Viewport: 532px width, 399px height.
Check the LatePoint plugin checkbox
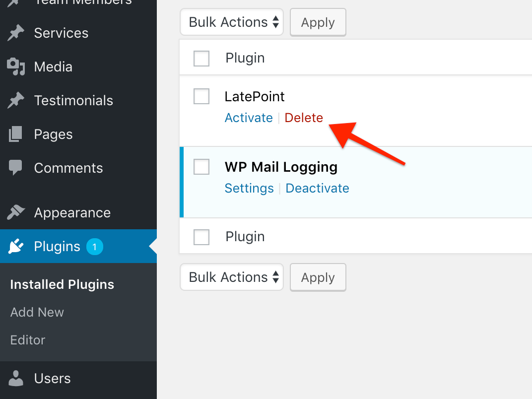point(201,96)
